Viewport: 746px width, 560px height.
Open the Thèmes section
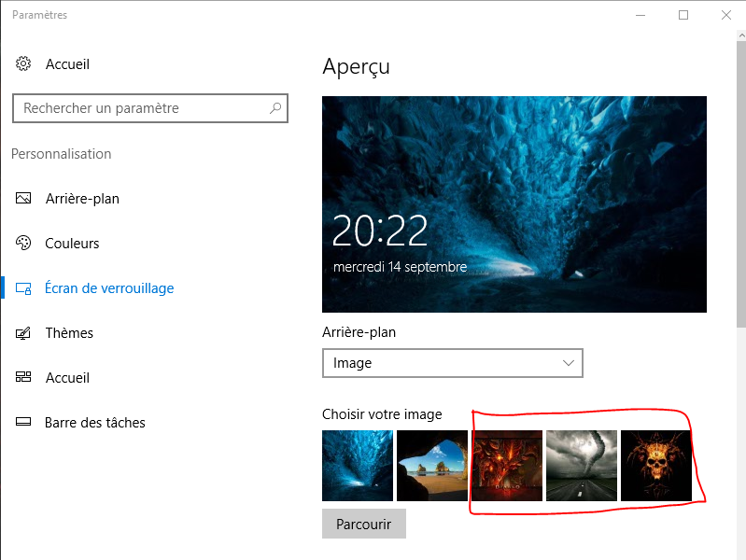click(69, 333)
